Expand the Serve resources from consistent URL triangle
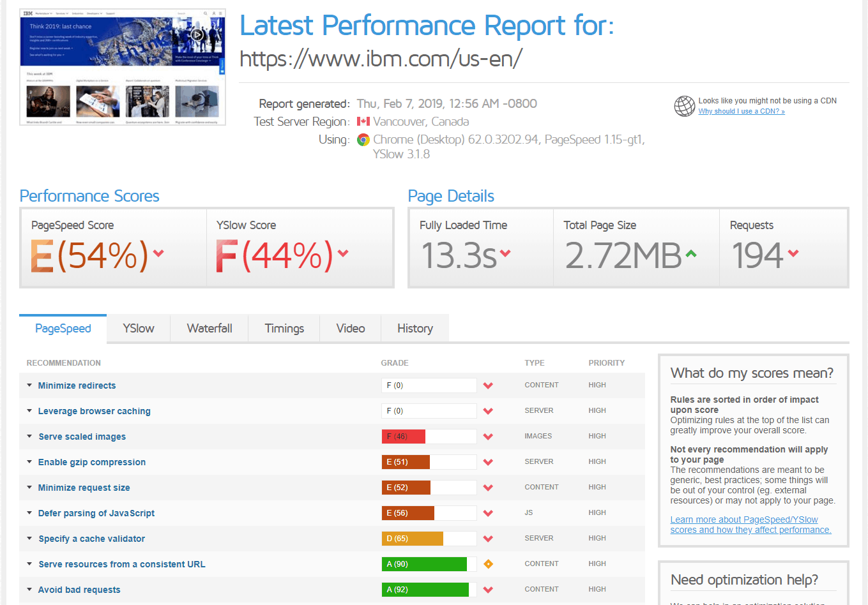This screenshot has height=605, width=868. (x=29, y=564)
